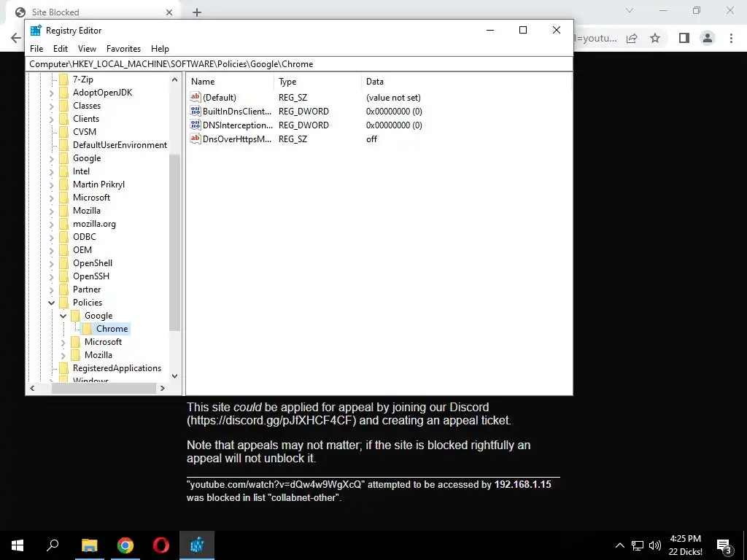Open the File menu in Registry Editor
747x560 pixels.
tap(36, 49)
